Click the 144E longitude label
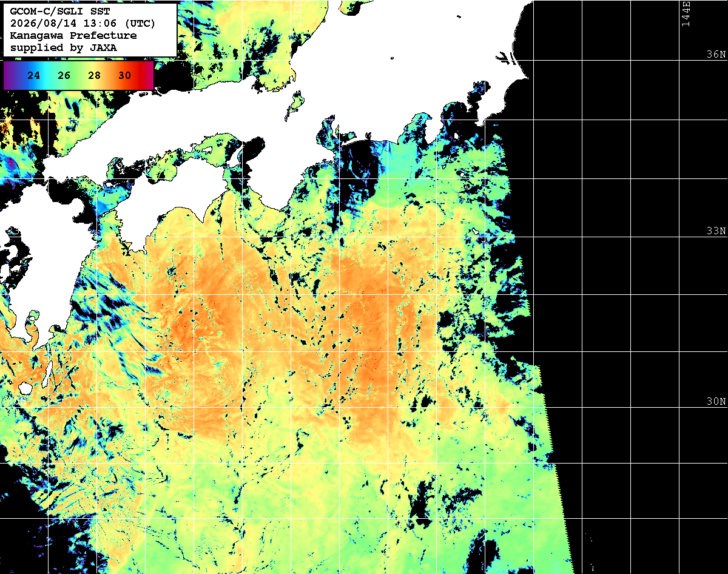728x574 pixels. point(686,13)
